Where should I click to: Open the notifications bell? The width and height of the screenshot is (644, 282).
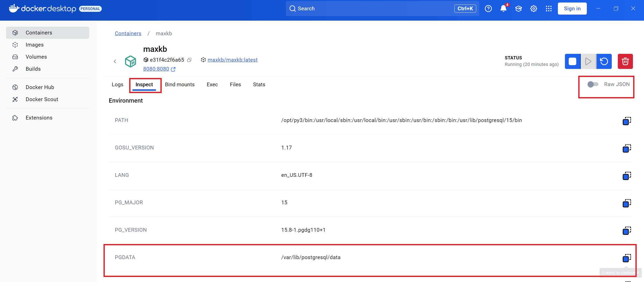[x=503, y=9]
